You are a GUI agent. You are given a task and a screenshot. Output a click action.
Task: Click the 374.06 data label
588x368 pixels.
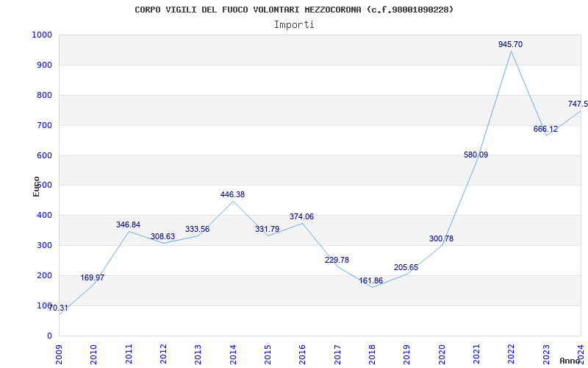[301, 216]
